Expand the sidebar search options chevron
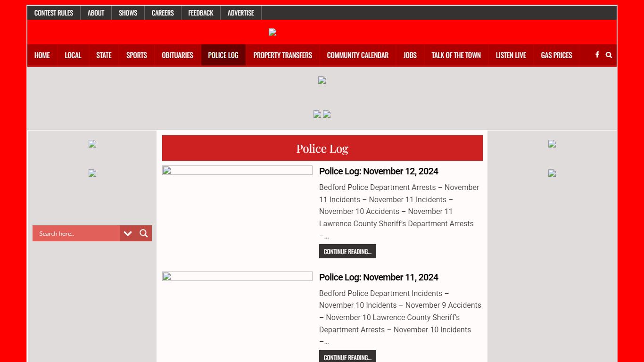This screenshot has width=644, height=362. click(128, 233)
